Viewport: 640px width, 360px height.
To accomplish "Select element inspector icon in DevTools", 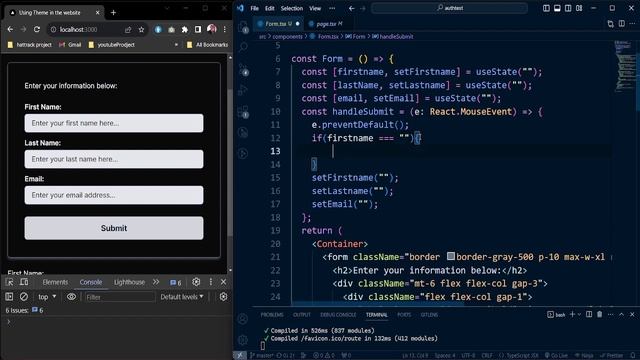I will (x=9, y=282).
